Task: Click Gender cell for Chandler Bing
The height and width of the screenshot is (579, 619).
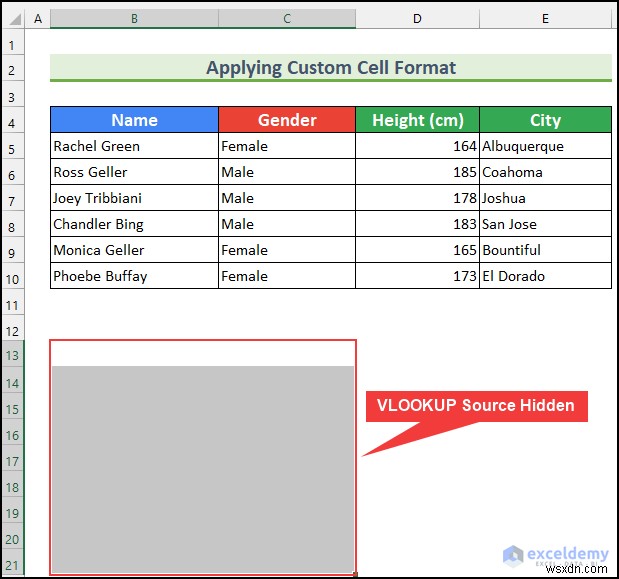Action: (x=287, y=224)
